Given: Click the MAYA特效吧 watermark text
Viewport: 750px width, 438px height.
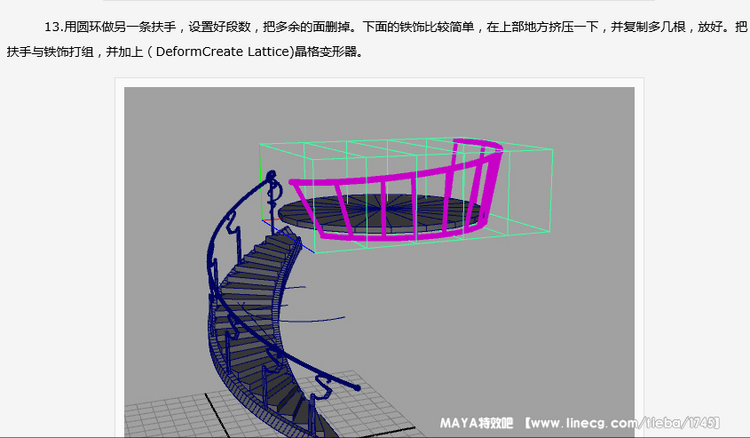Looking at the screenshot, I should pos(476,423).
